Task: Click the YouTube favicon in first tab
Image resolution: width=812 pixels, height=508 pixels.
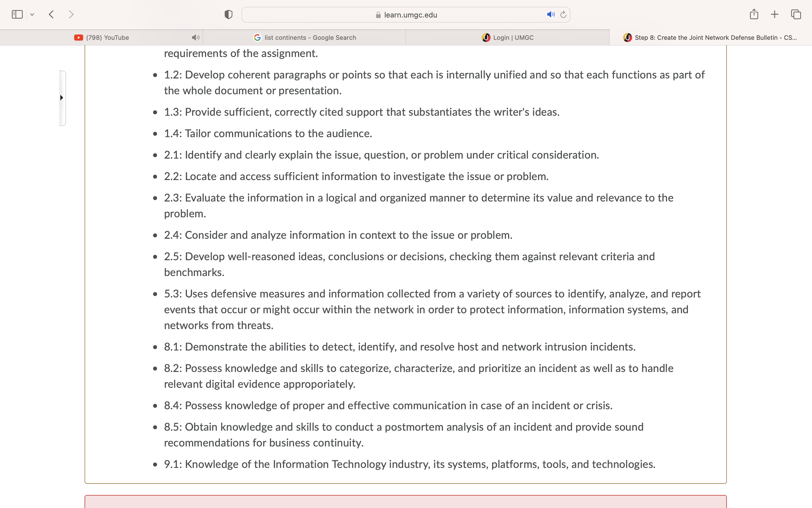Action: [x=78, y=38]
